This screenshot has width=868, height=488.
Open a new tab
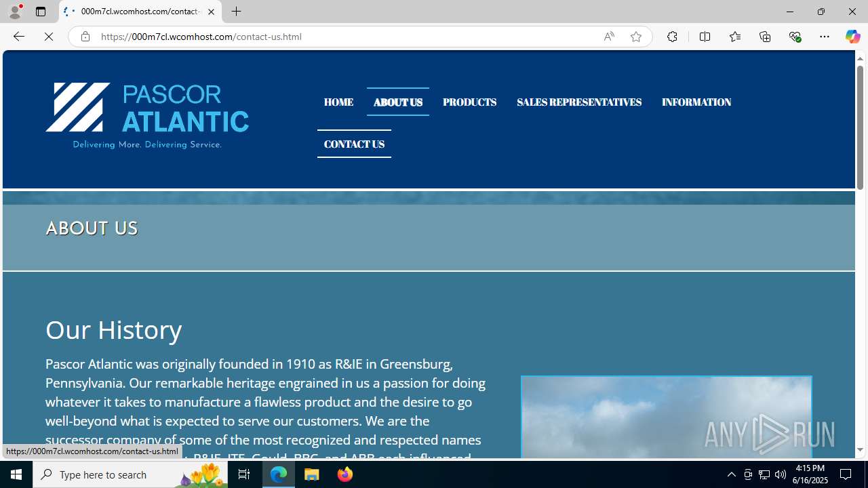tap(237, 12)
